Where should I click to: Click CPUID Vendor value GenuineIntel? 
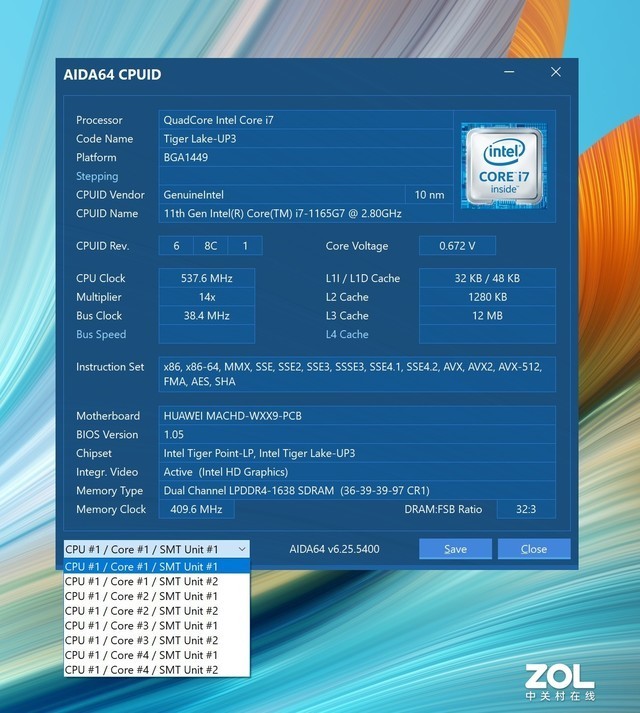(x=282, y=195)
